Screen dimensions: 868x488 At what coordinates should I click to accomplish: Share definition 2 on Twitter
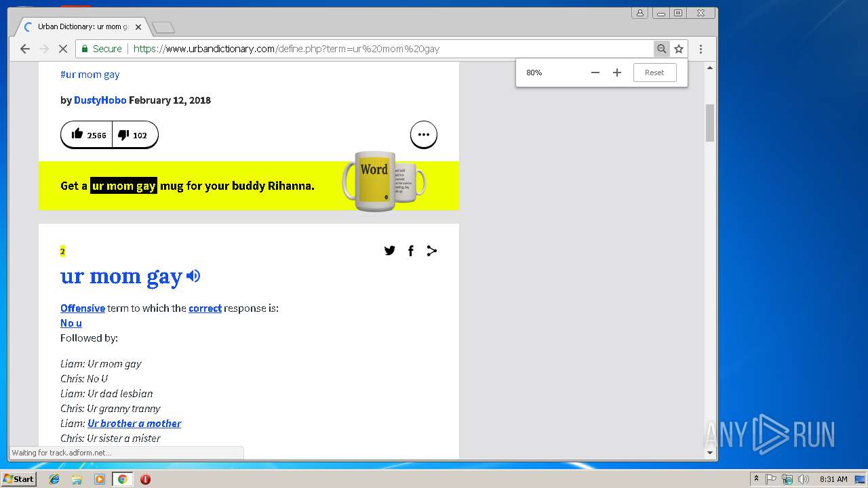tap(390, 251)
